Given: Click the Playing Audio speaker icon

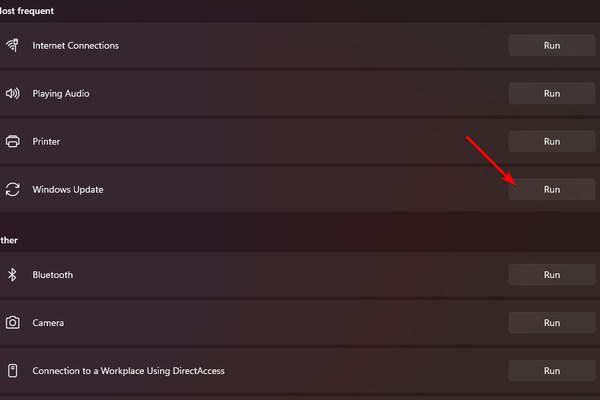Looking at the screenshot, I should click(x=12, y=93).
